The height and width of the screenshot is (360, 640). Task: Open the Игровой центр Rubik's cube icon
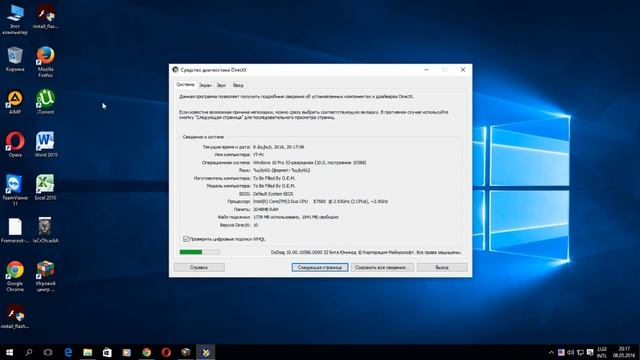[x=45, y=276]
